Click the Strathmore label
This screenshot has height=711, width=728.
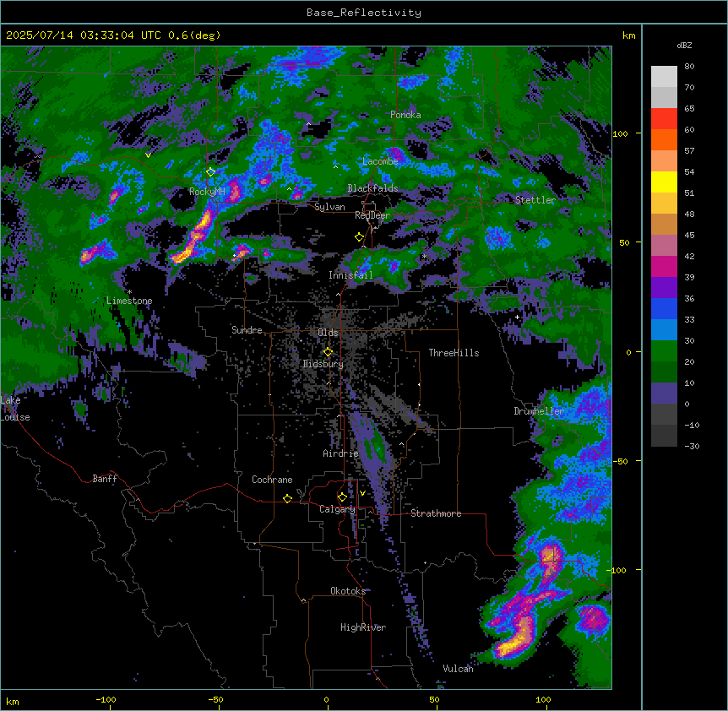click(436, 513)
